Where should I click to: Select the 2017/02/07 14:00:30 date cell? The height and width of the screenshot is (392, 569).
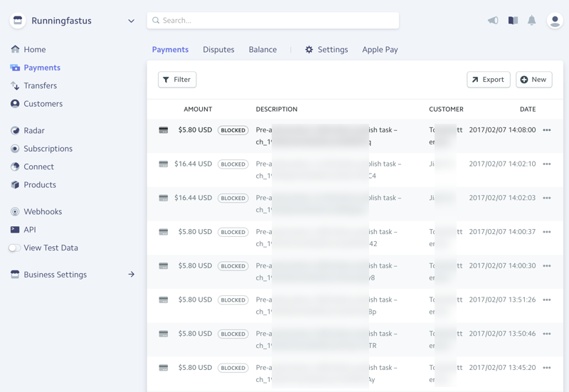[502, 265]
